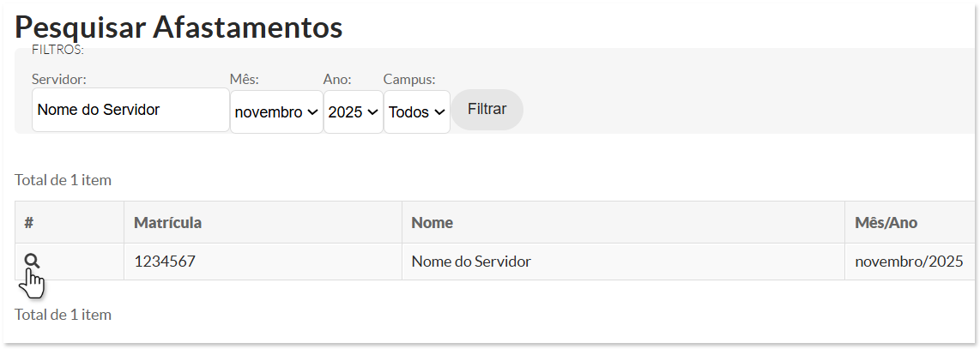Click the Nome column header

tap(432, 223)
